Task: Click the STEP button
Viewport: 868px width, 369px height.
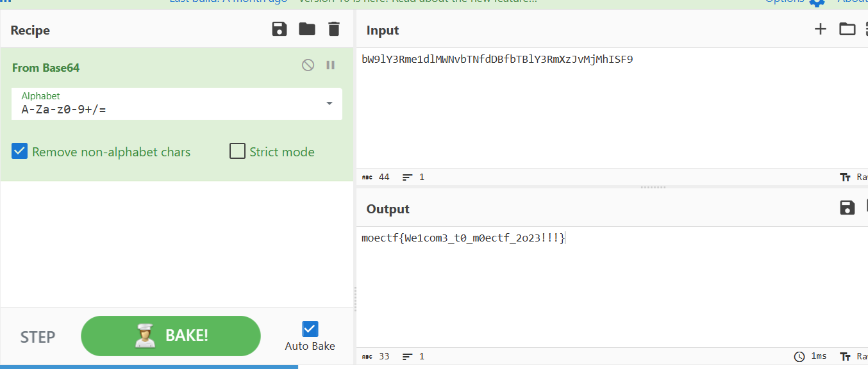Action: click(x=38, y=337)
